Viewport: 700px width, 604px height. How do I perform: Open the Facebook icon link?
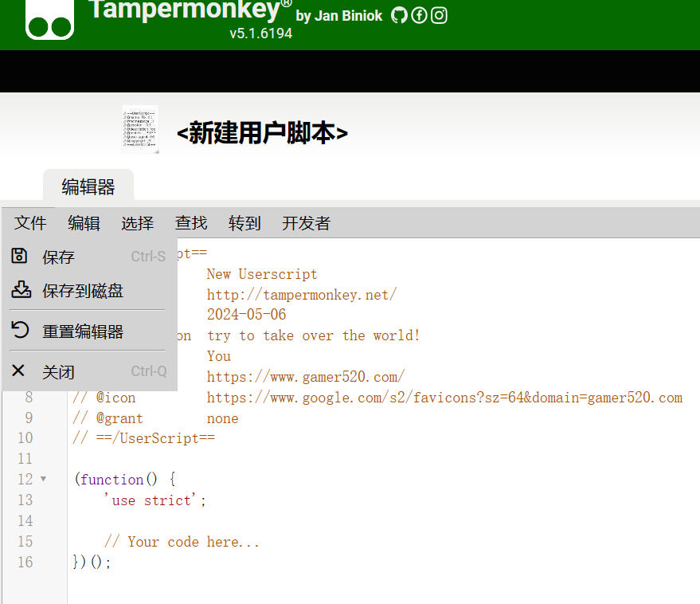[419, 16]
